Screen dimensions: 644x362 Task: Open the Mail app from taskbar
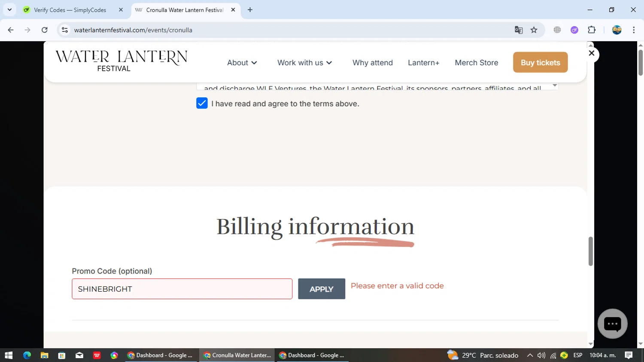point(79,355)
